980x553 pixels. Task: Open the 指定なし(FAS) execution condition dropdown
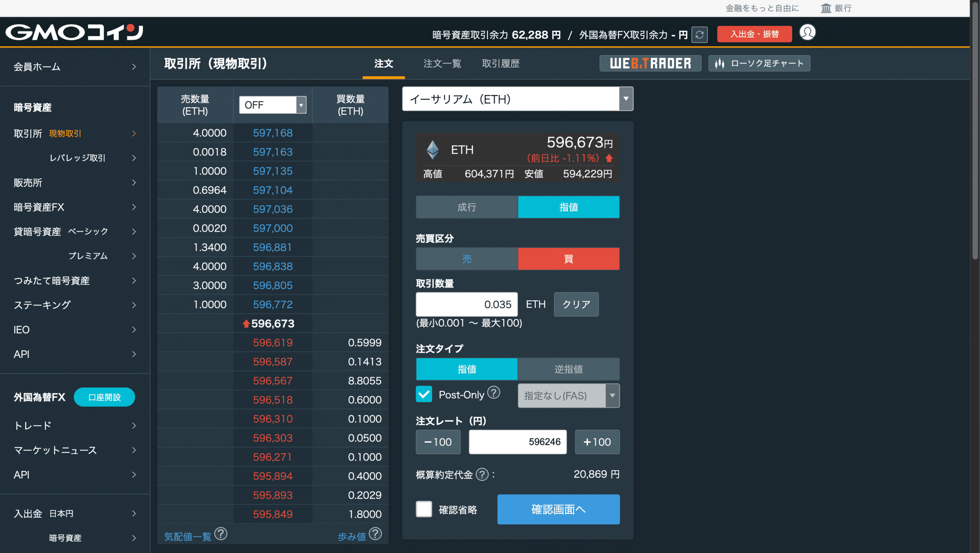coord(568,396)
